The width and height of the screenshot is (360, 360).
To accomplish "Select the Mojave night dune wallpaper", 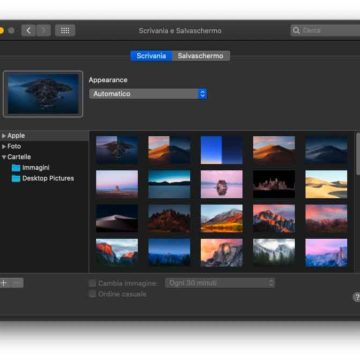I will coord(326,150).
